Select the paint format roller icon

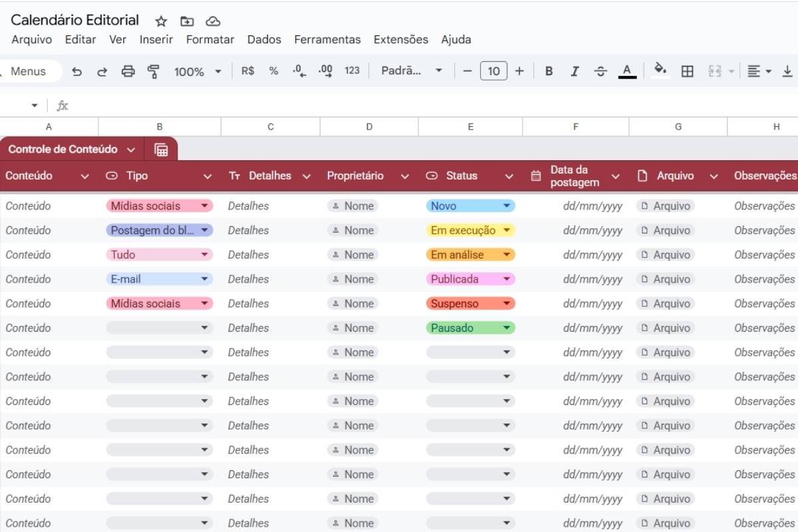(154, 71)
